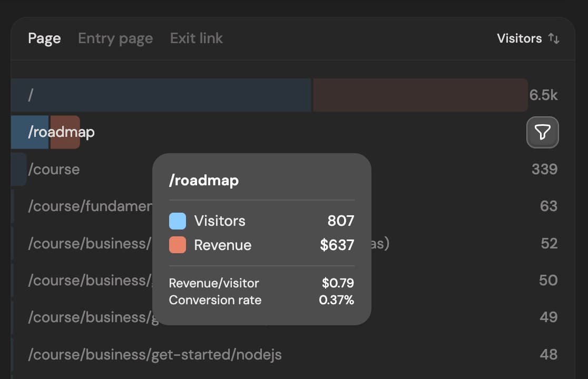Click the 52 visitors value
The image size is (588, 379).
(549, 243)
